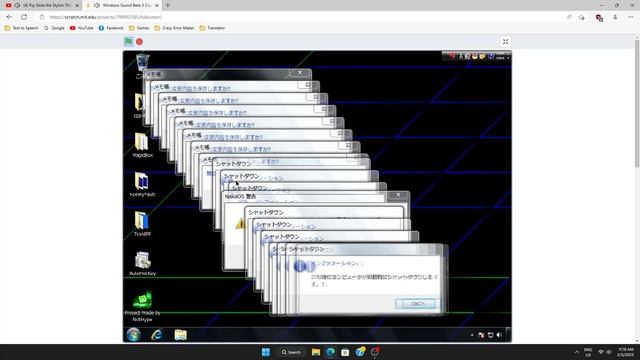Click the blue help icon on language bar

pyautogui.click(x=491, y=56)
